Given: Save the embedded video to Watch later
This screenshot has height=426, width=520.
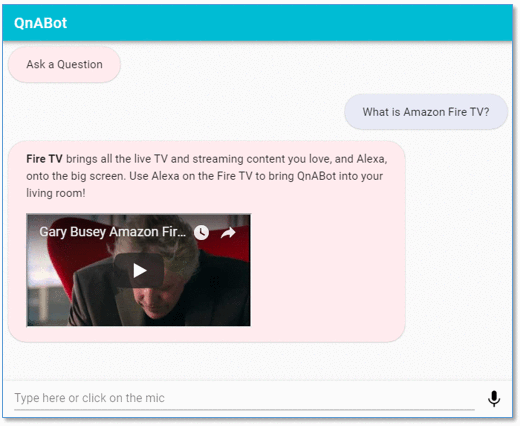Looking at the screenshot, I should (x=201, y=232).
